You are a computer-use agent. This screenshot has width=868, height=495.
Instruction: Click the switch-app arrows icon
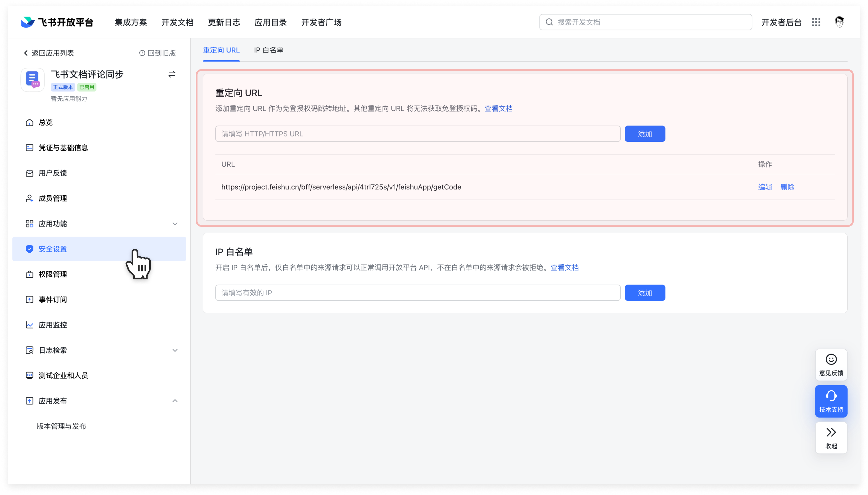(x=172, y=74)
